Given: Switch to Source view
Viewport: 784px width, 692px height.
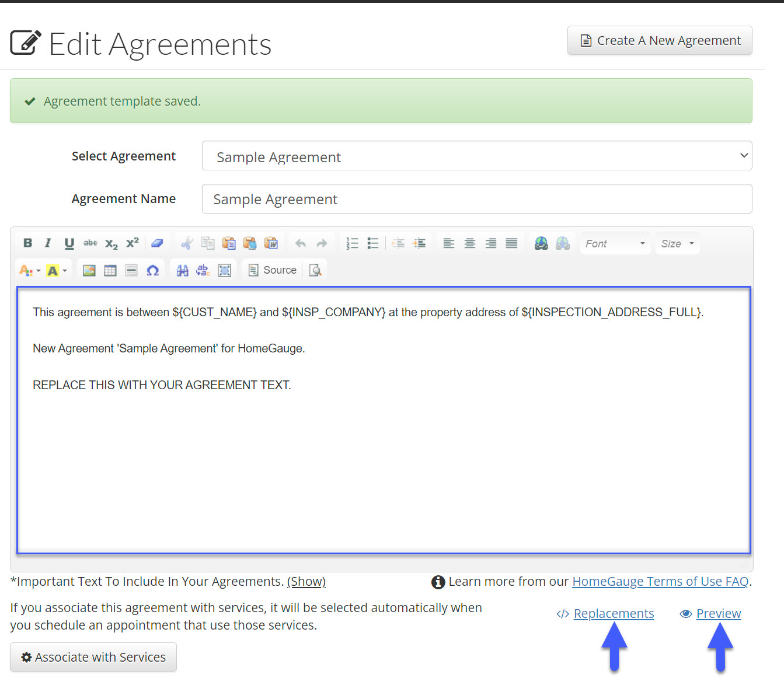Looking at the screenshot, I should coord(273,270).
